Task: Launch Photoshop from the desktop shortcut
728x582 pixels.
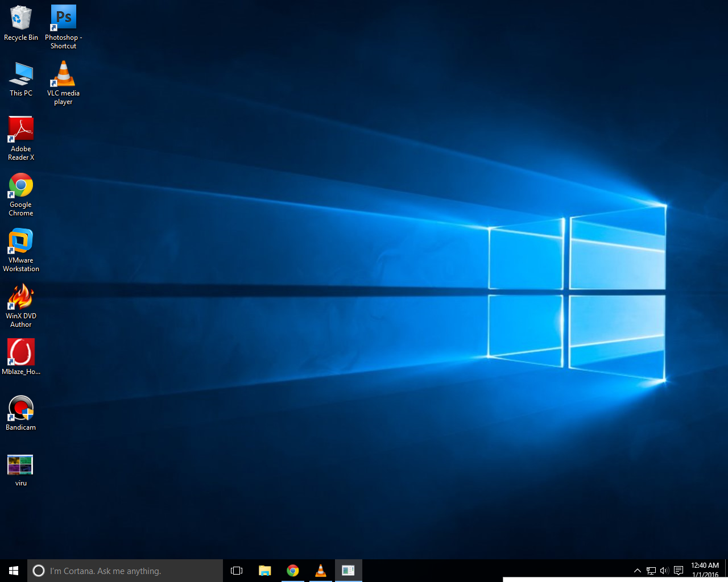Action: coord(63,17)
